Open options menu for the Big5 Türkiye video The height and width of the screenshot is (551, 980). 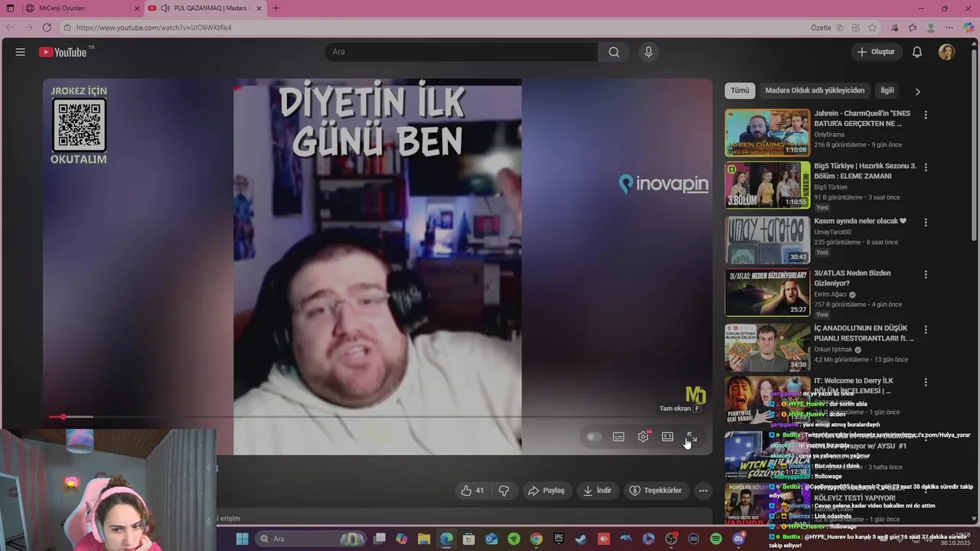point(926,168)
